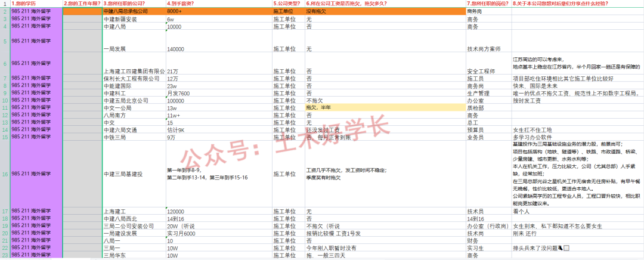
Task: Click salary cell 140000
Action: pos(219,41)
